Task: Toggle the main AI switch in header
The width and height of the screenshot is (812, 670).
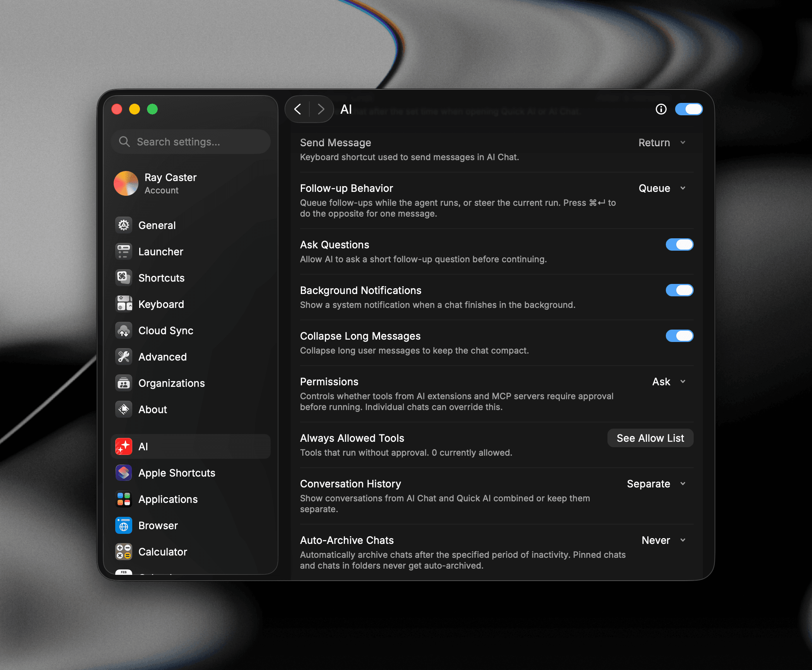Action: coord(689,109)
